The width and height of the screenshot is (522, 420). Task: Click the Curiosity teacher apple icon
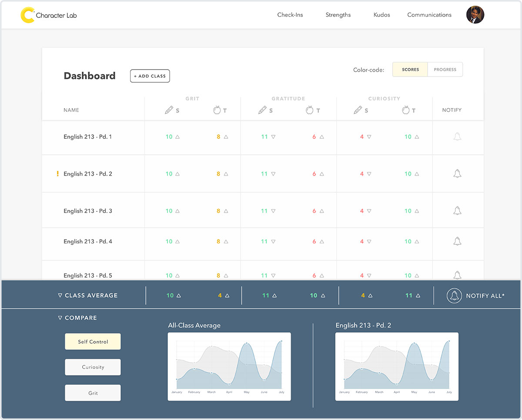point(405,110)
